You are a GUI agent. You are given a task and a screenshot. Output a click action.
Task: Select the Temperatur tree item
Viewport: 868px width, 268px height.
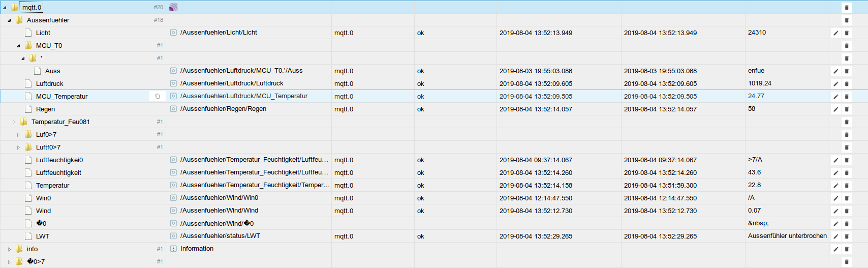52,186
